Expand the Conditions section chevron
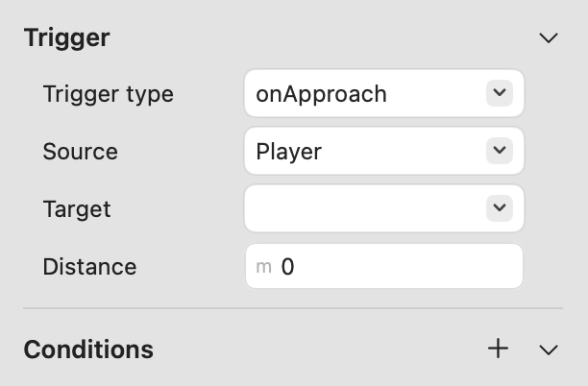 (x=549, y=350)
